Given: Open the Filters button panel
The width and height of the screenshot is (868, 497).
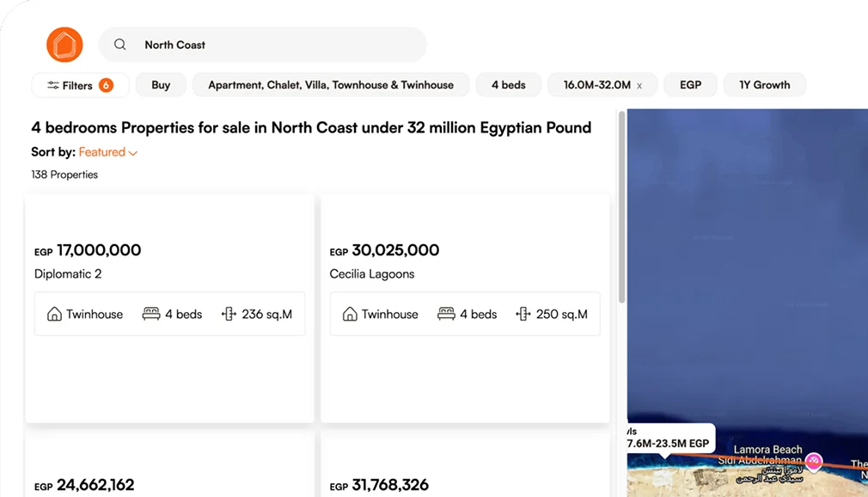Looking at the screenshot, I should point(80,85).
